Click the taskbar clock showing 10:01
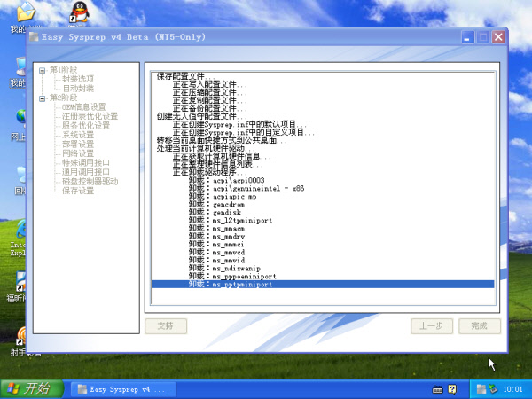Viewport: 532px width, 399px height. tap(512, 389)
